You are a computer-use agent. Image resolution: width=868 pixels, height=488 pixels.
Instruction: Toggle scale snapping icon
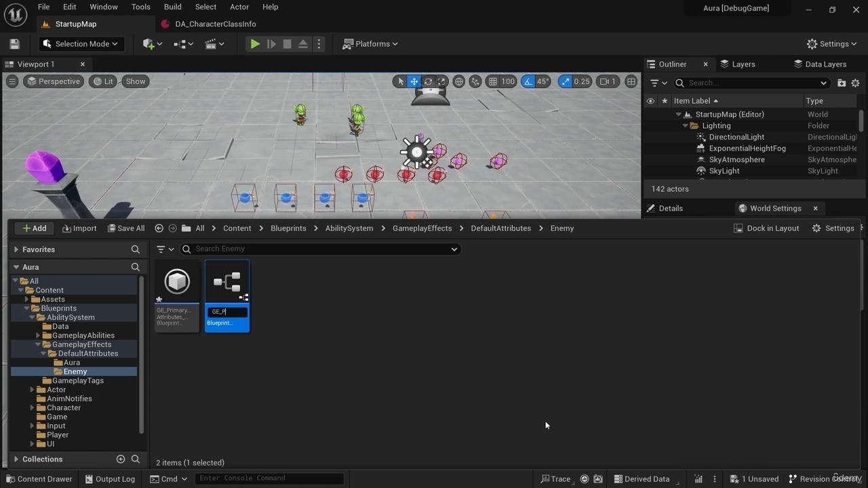click(x=565, y=81)
